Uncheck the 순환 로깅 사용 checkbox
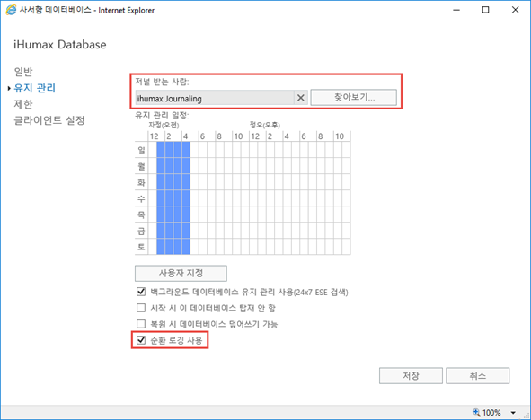The height and width of the screenshot is (420, 531). click(141, 340)
